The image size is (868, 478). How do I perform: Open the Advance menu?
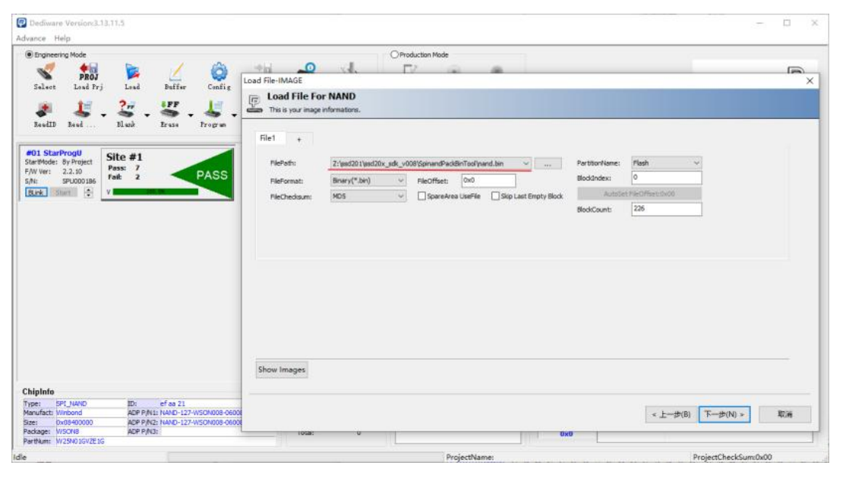pos(31,38)
